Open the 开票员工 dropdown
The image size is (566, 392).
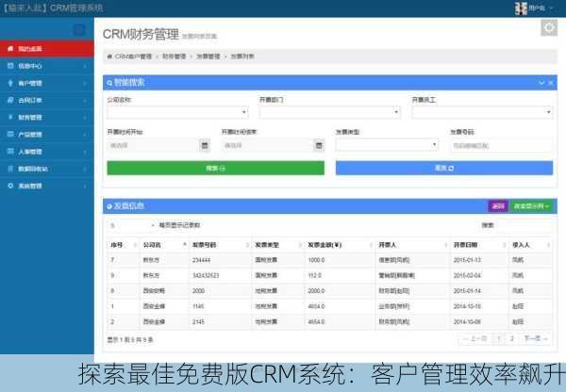click(482, 112)
